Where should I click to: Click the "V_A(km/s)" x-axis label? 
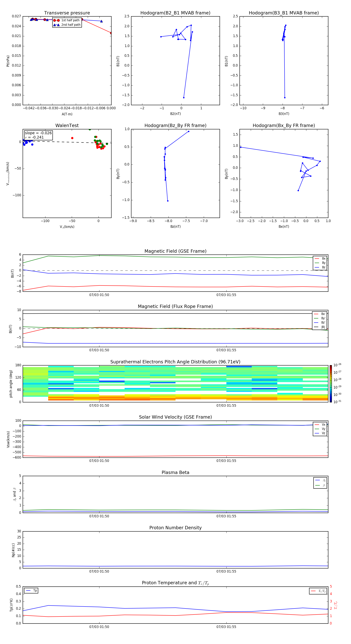click(x=67, y=227)
